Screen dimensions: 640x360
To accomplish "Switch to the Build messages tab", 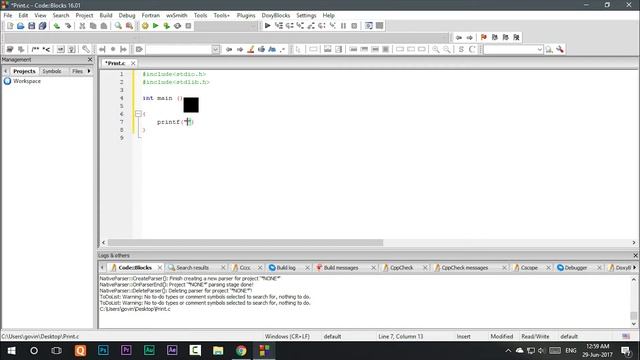I will (x=341, y=268).
